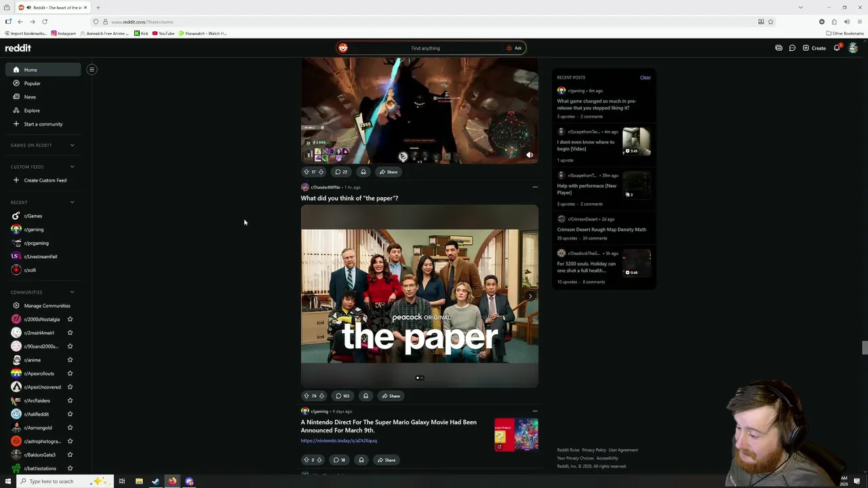Screen dimensions: 868x488
Task: Upvote the paper post with 79 votes
Action: [306, 396]
